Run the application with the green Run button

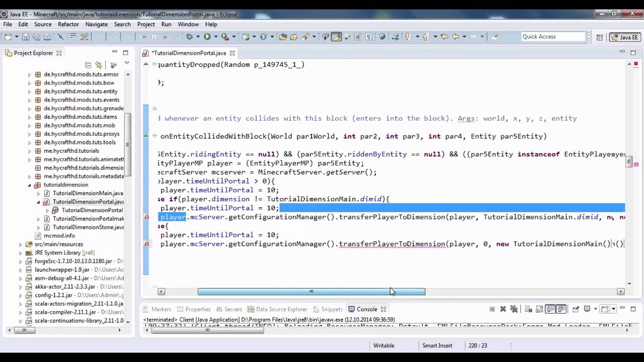(x=207, y=37)
